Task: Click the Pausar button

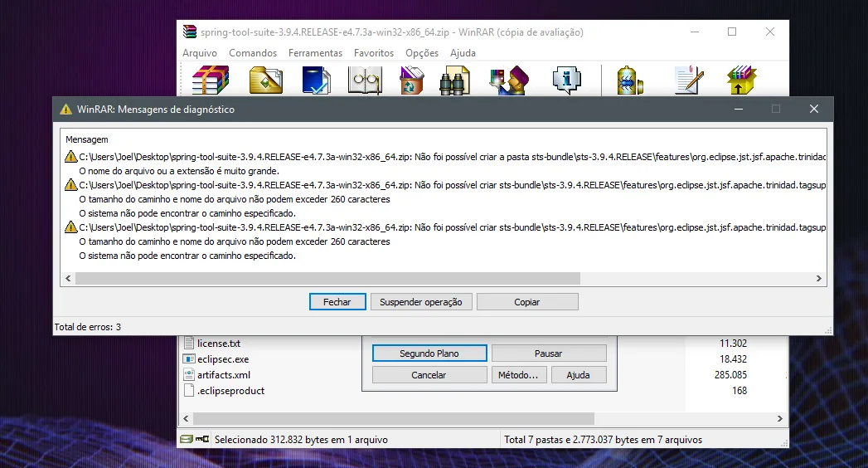Action: pyautogui.click(x=549, y=353)
